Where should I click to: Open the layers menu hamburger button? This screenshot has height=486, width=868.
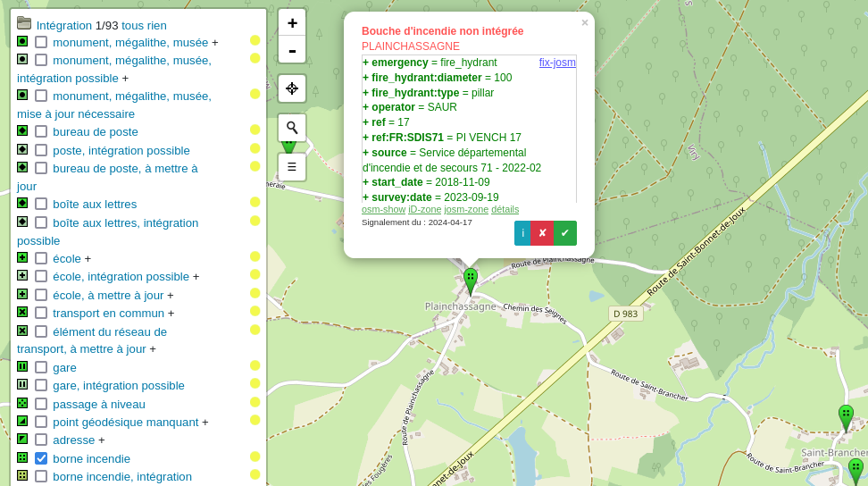click(292, 167)
